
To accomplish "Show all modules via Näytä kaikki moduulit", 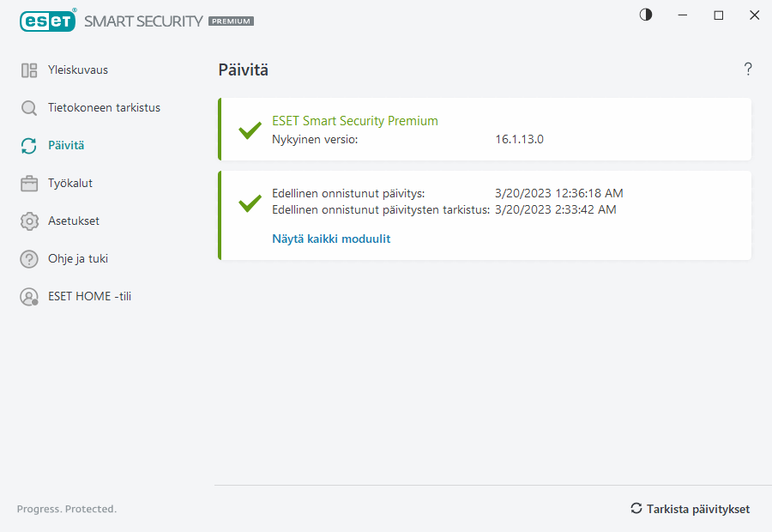I will pyautogui.click(x=331, y=239).
